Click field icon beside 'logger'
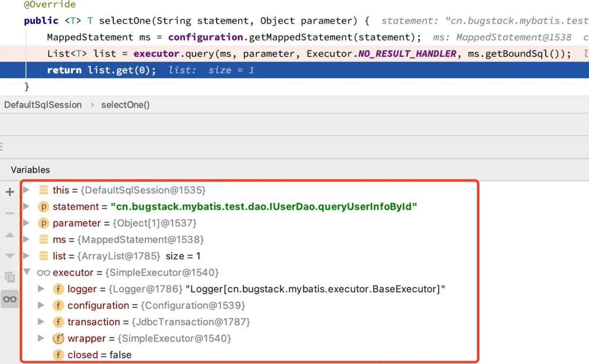 click(x=58, y=289)
